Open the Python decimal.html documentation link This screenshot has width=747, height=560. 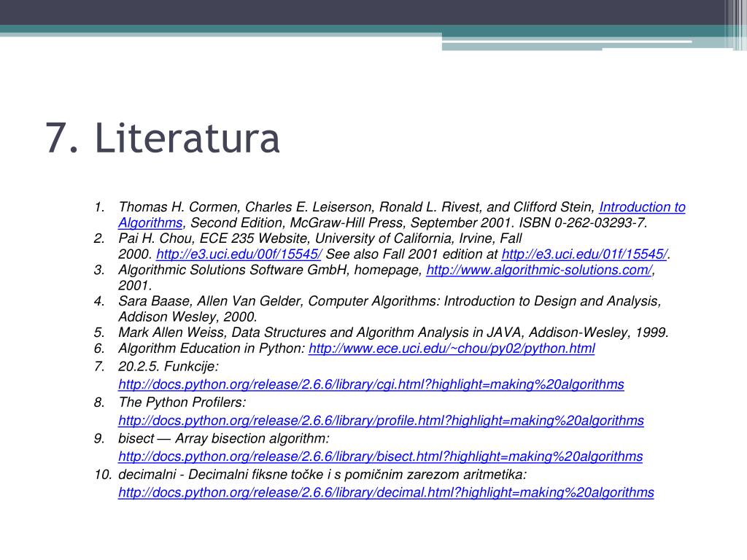(386, 492)
